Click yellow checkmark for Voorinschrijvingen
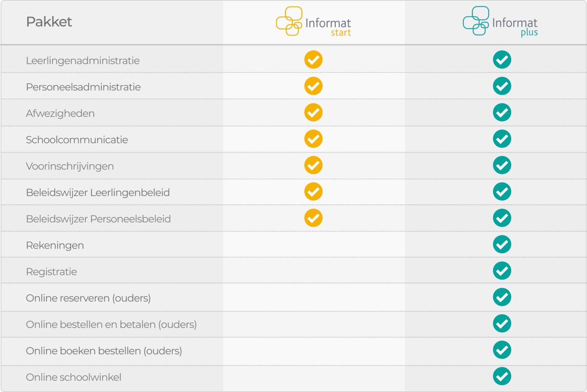This screenshot has height=392, width=587. pyautogui.click(x=313, y=165)
